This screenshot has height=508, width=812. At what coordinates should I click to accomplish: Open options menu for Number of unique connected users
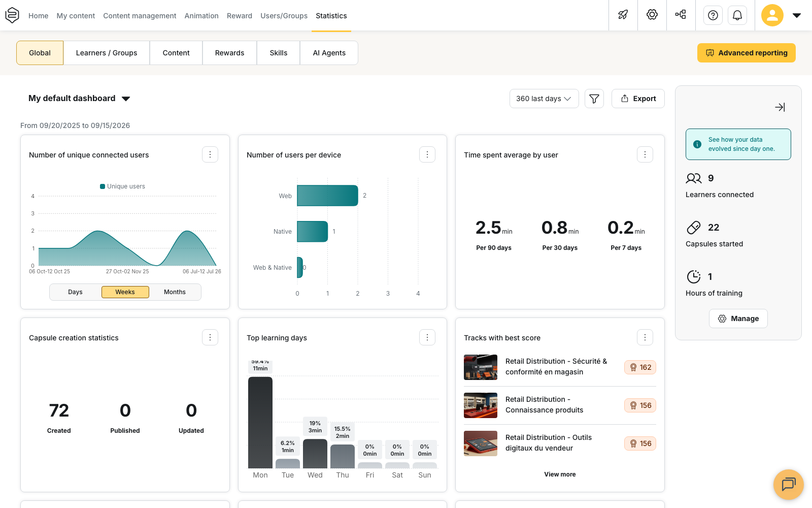(x=210, y=154)
